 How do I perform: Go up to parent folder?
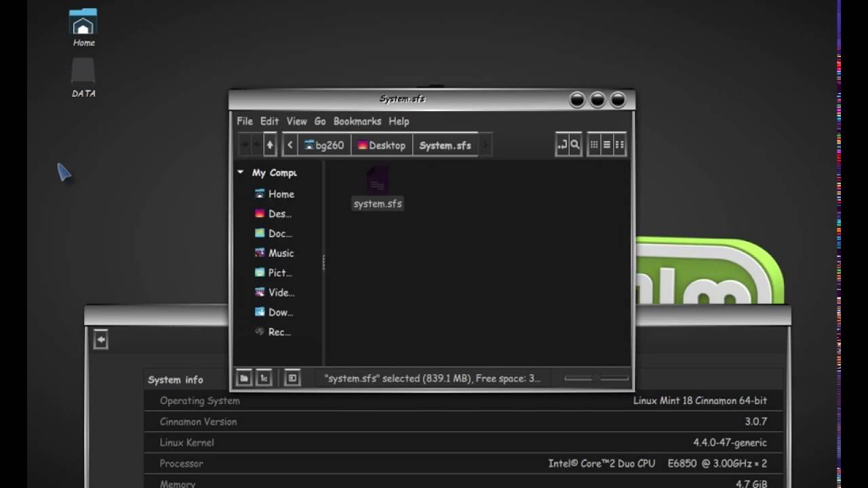click(270, 144)
